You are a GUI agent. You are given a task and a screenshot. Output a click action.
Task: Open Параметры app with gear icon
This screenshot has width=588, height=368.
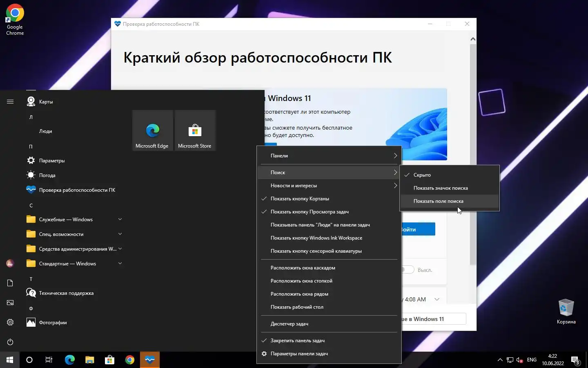[74, 161]
